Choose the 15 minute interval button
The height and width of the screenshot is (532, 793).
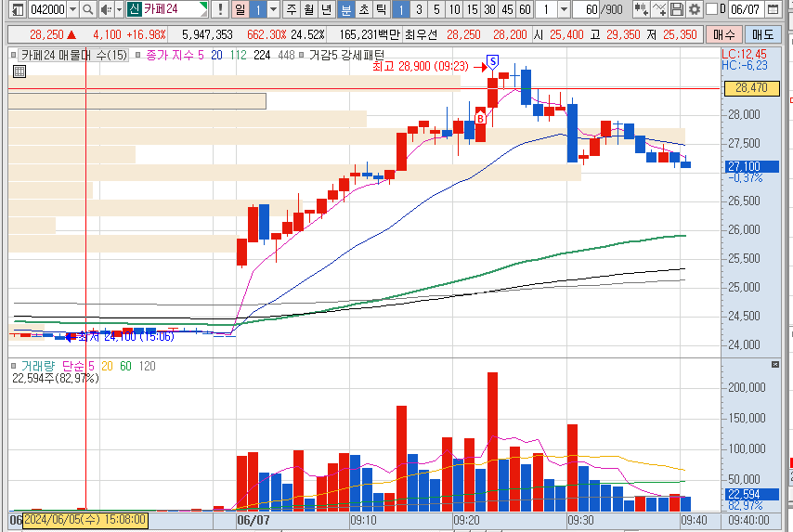point(472,9)
